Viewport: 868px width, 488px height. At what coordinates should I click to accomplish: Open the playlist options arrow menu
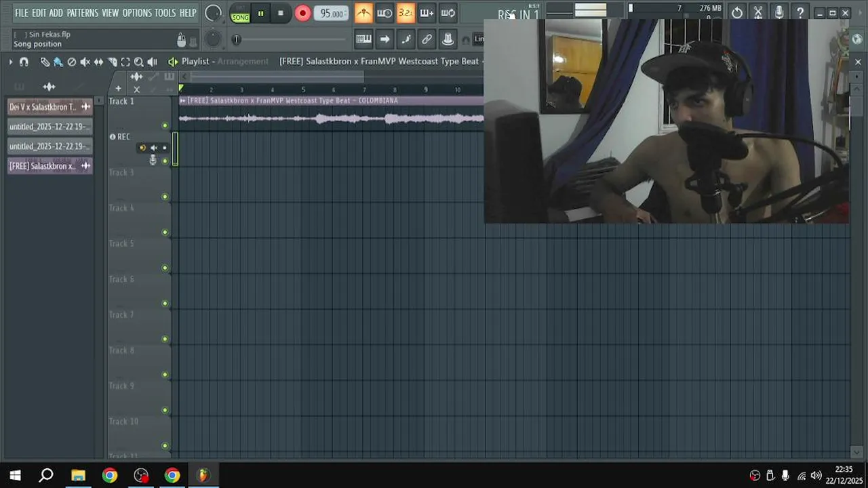[11, 62]
